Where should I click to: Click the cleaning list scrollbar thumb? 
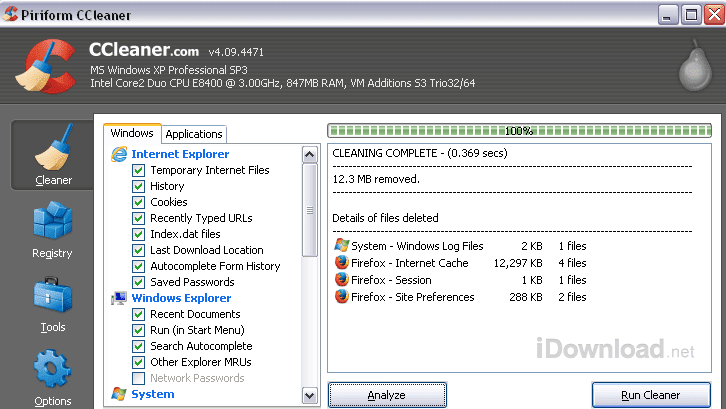click(310, 210)
